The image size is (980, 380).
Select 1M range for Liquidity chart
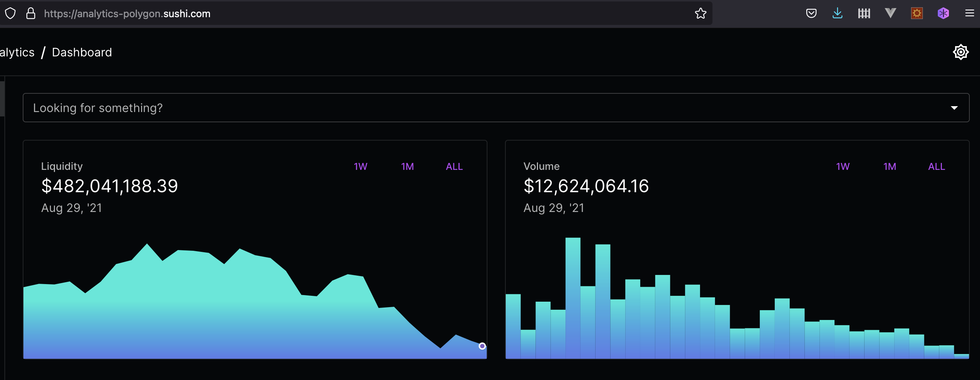[408, 167]
